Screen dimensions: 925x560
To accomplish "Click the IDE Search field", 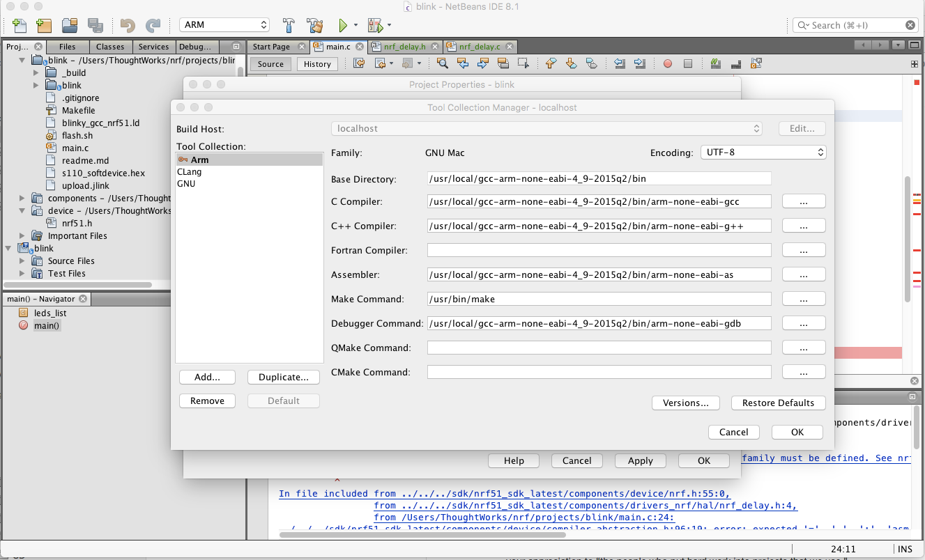I will (x=856, y=25).
